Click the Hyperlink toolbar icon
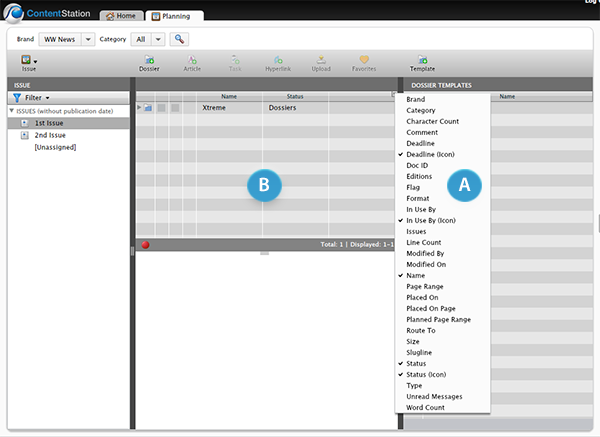This screenshot has height=437, width=600. pyautogui.click(x=278, y=63)
